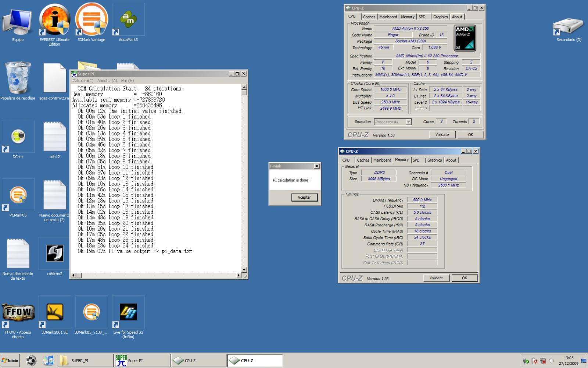This screenshot has width=588, height=368.
Task: Open SPD tab in upper CPU-Z
Action: (422, 17)
